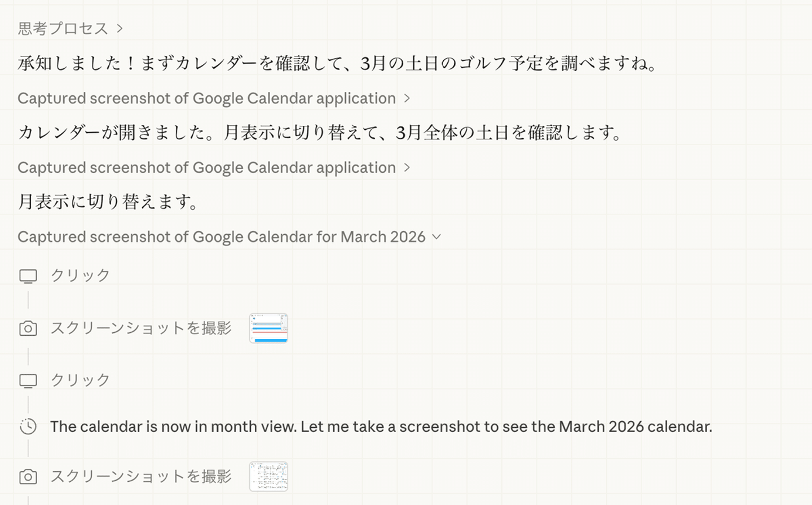Click the clock icon beside the month view message

click(28, 427)
